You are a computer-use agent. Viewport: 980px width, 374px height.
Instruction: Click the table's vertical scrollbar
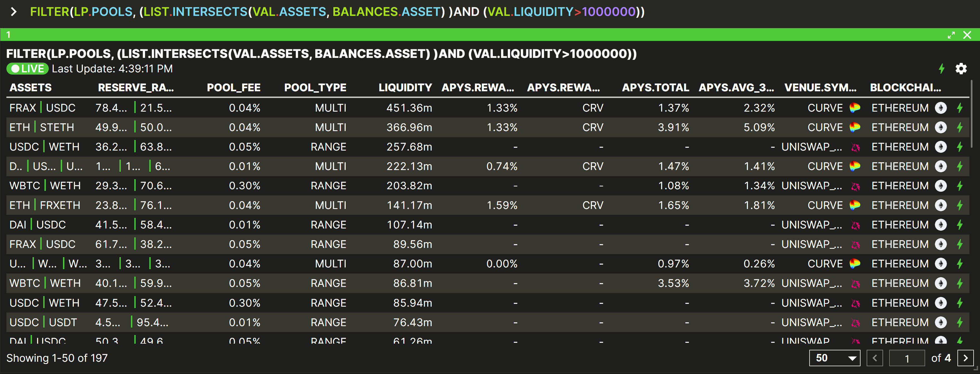[971, 114]
